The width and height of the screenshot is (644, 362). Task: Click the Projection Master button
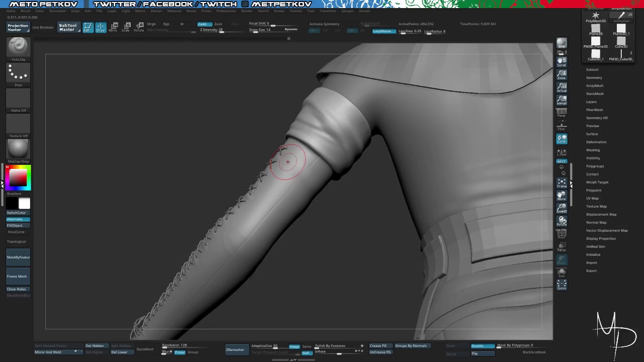coord(18,28)
